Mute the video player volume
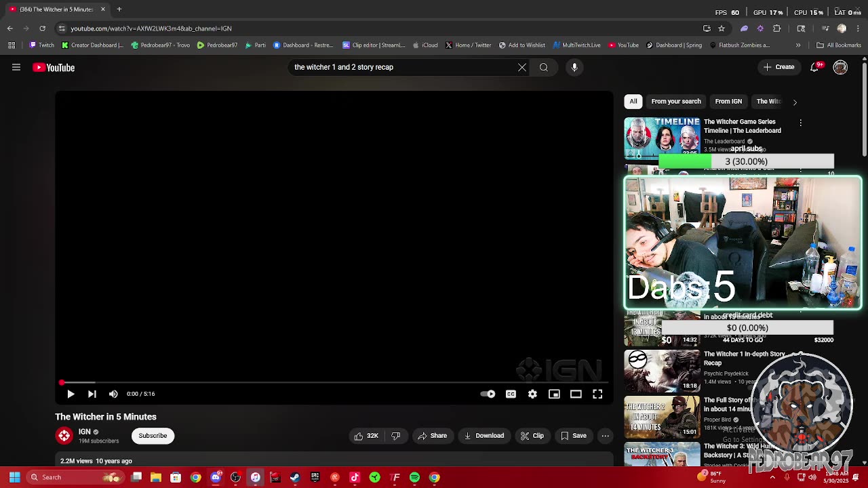Screen dimensions: 868x488 (113, 394)
